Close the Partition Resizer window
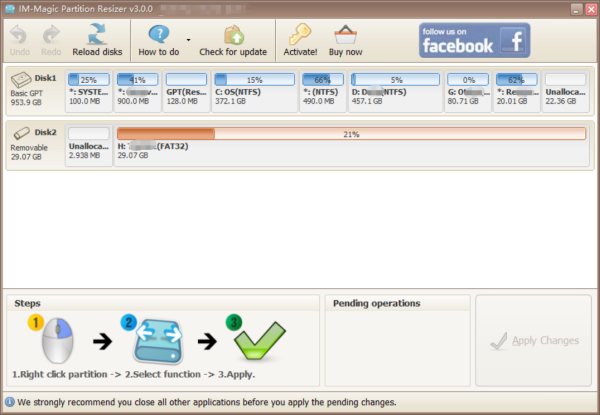Image resolution: width=600 pixels, height=415 pixels. pyautogui.click(x=591, y=9)
